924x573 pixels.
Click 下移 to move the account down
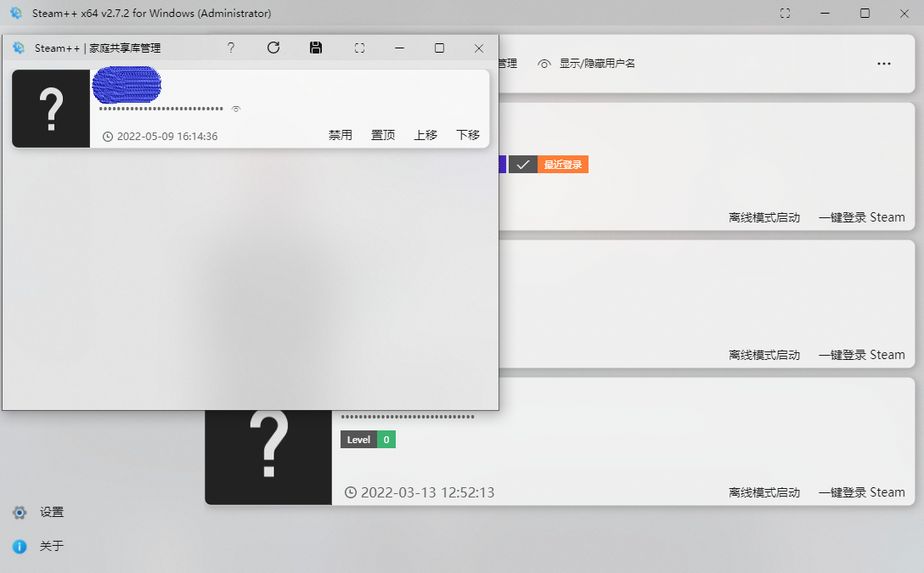click(x=468, y=135)
